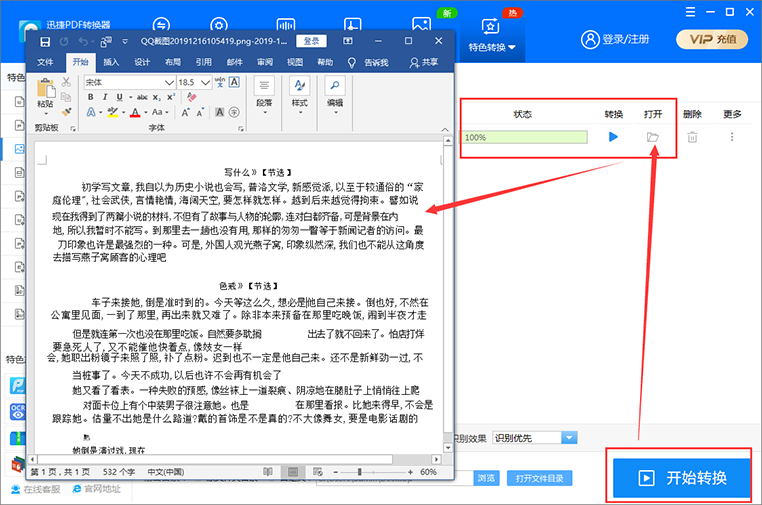Toggle Bold formatting

pyautogui.click(x=90, y=97)
